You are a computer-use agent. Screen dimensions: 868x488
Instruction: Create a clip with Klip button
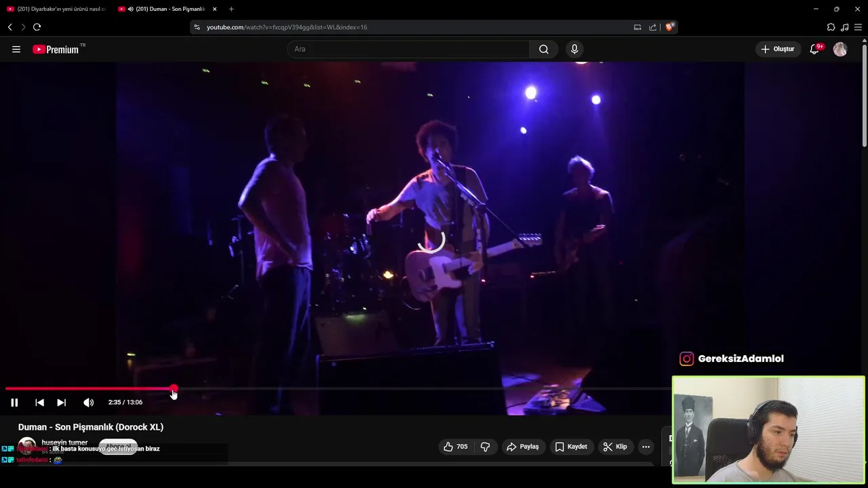coord(615,447)
